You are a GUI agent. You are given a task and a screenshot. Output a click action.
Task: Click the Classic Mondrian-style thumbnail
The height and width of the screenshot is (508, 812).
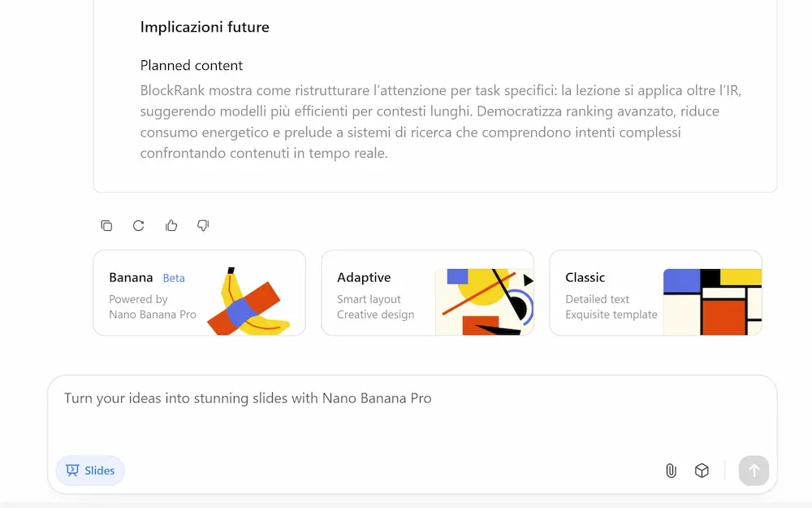coord(712,302)
